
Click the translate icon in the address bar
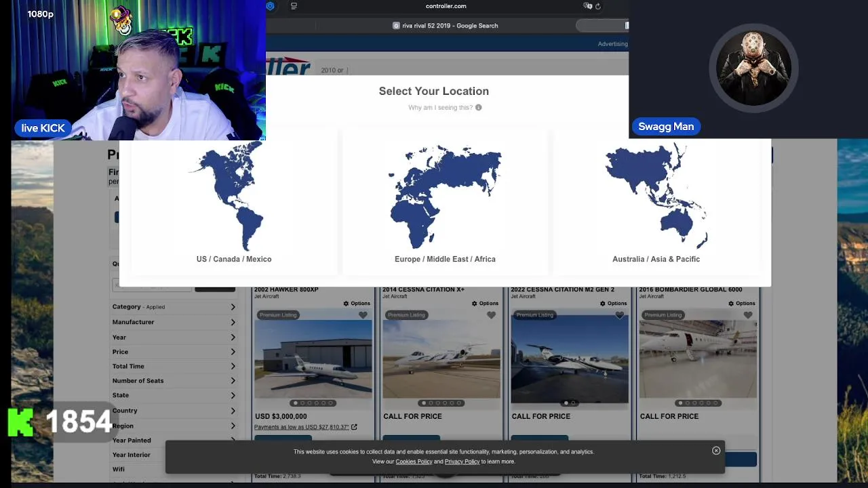coord(587,6)
